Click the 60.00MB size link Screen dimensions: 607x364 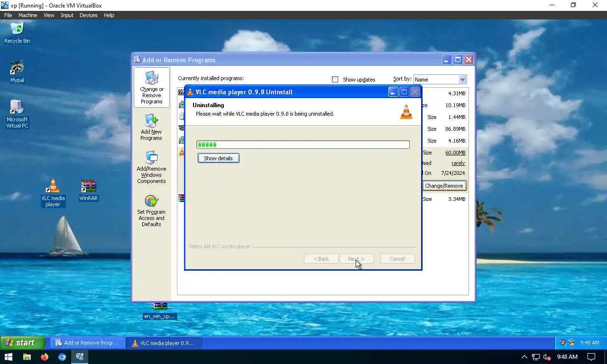(455, 153)
